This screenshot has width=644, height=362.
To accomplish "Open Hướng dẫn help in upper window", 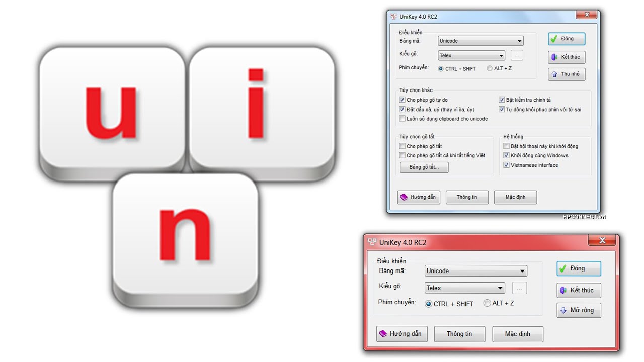I will coord(419,197).
